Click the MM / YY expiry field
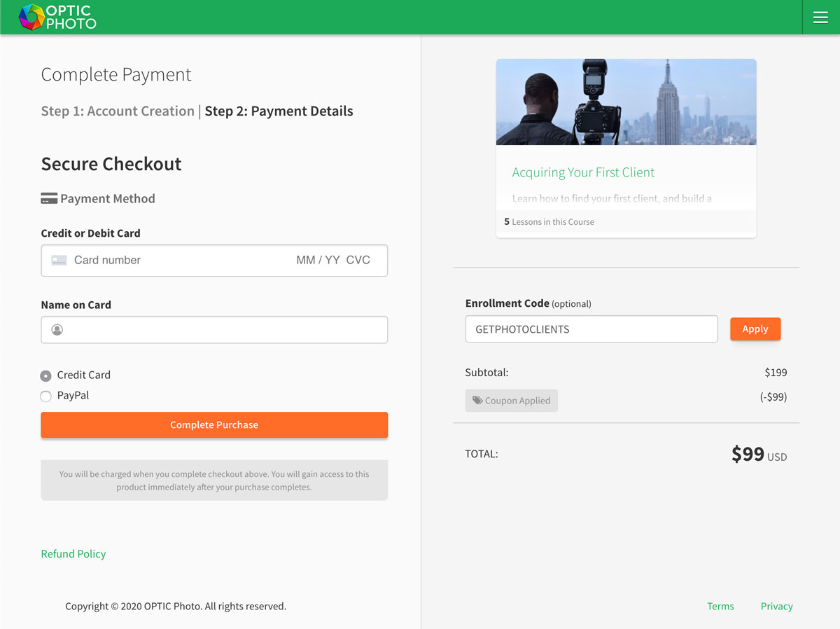 point(318,261)
